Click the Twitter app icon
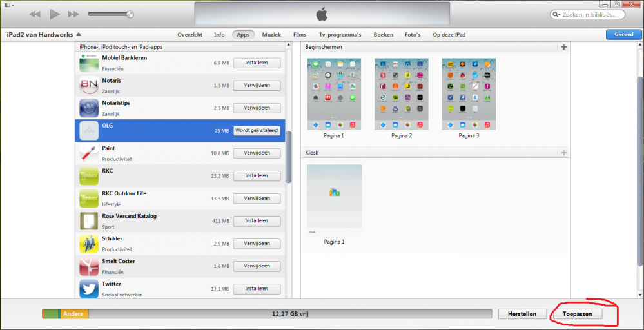This screenshot has width=644, height=330. pyautogui.click(x=89, y=288)
